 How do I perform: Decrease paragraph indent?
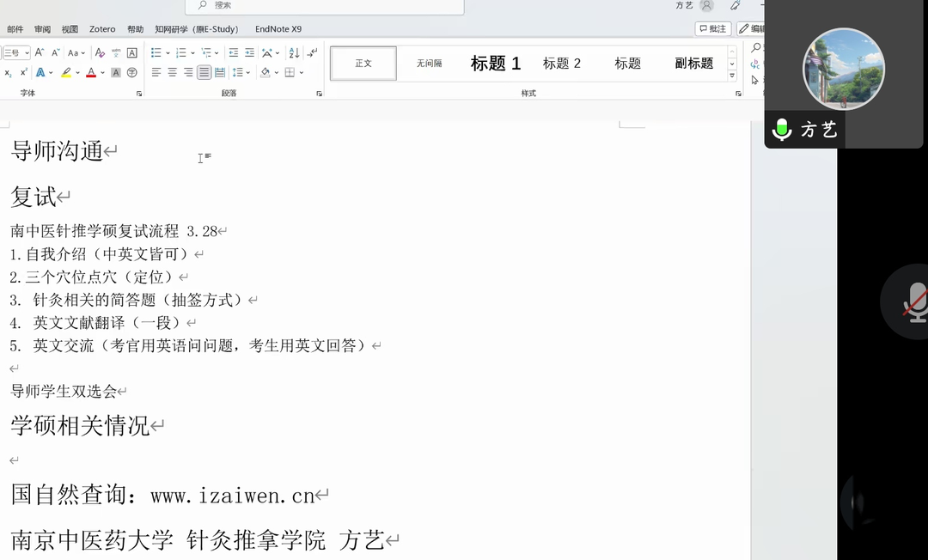click(233, 52)
